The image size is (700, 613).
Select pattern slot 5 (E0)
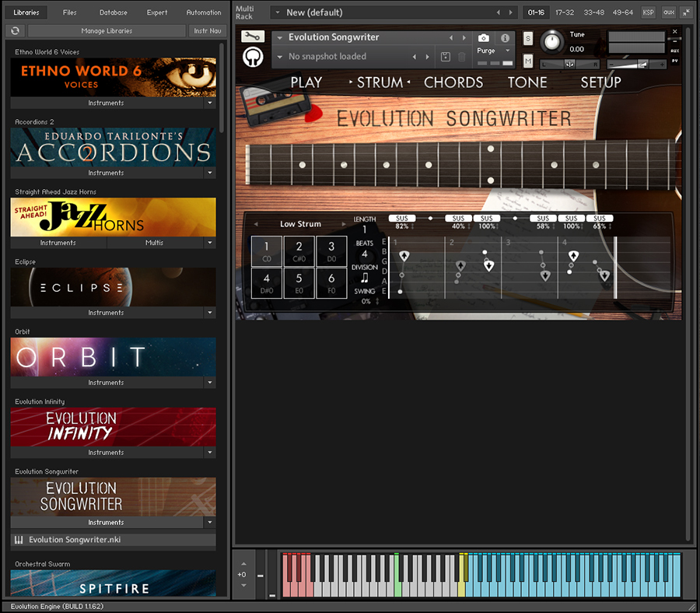point(299,283)
